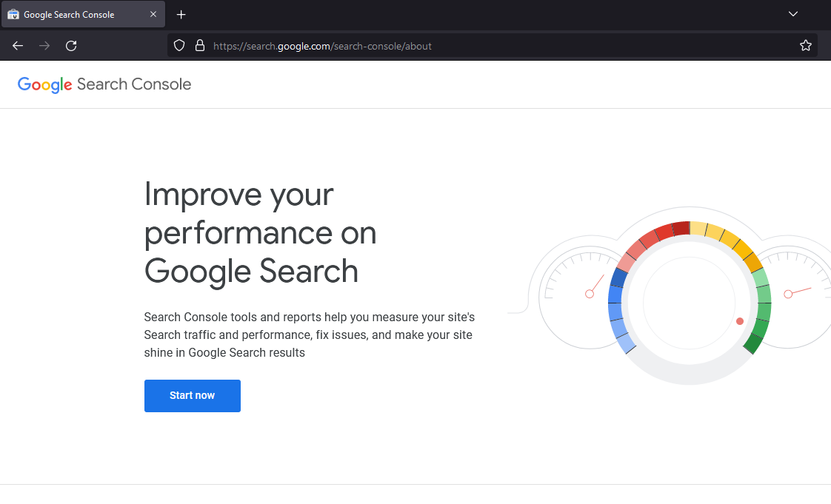
Task: Open a new tab with the plus icon
Action: 181,15
